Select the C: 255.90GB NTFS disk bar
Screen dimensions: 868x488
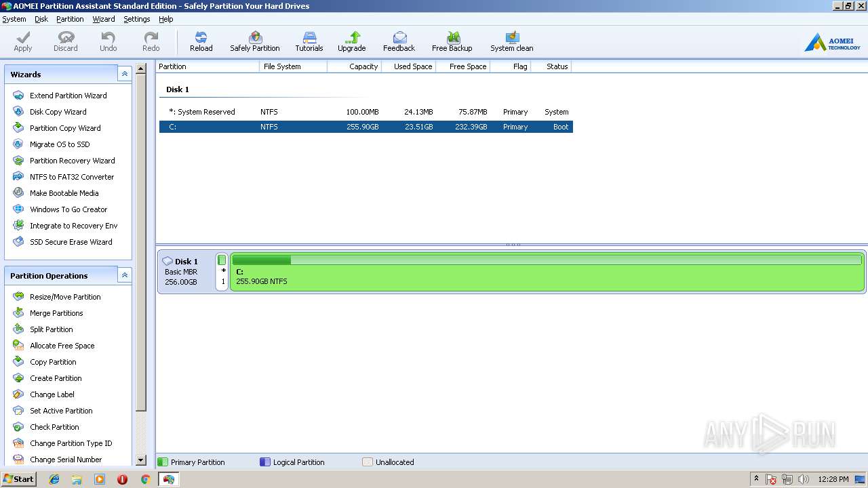(547, 272)
